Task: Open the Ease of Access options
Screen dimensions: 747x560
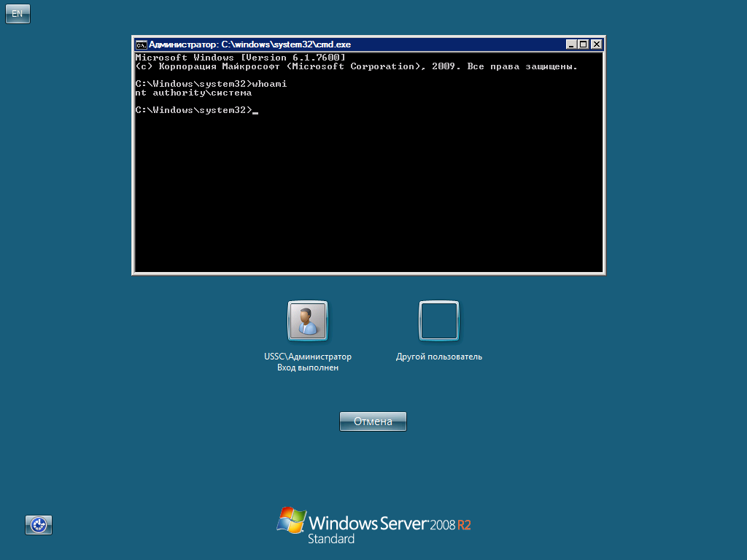Action: (38, 525)
